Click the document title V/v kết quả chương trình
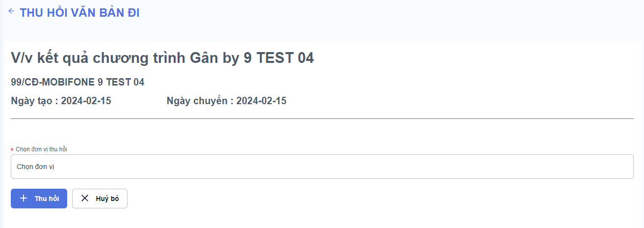 [98, 58]
